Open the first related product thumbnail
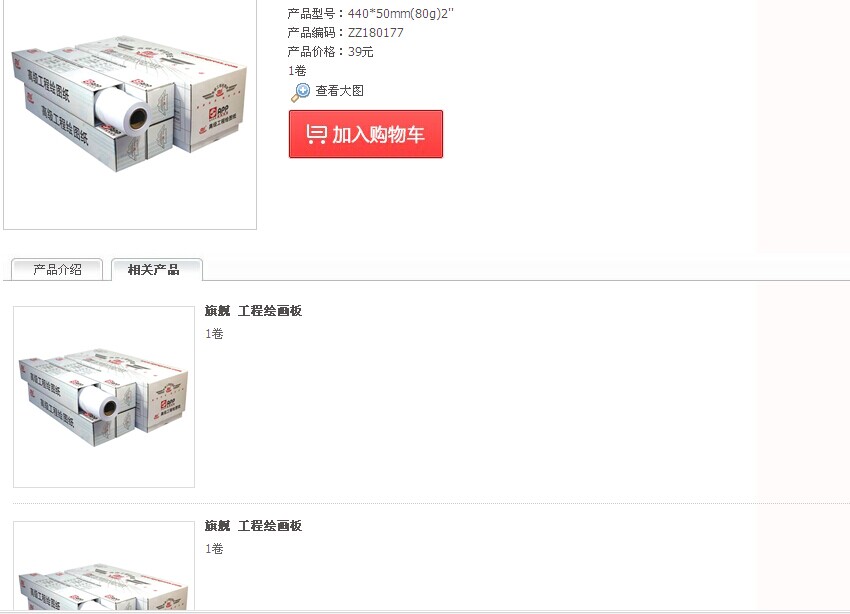850x614 pixels. (x=104, y=397)
